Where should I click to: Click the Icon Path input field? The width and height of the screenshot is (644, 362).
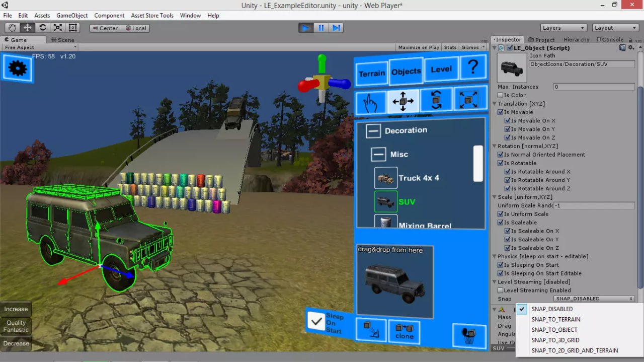pos(582,64)
